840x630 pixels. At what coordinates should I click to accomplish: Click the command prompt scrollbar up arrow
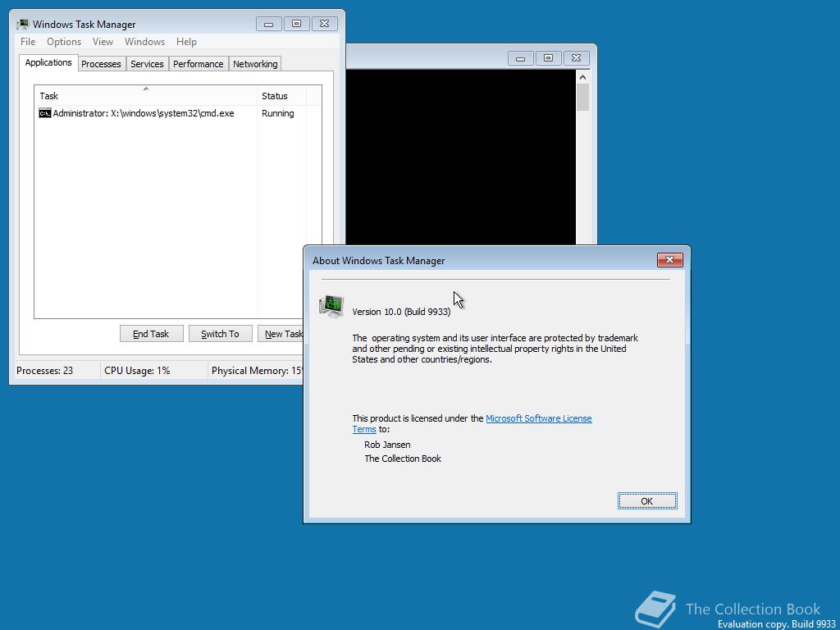point(583,77)
